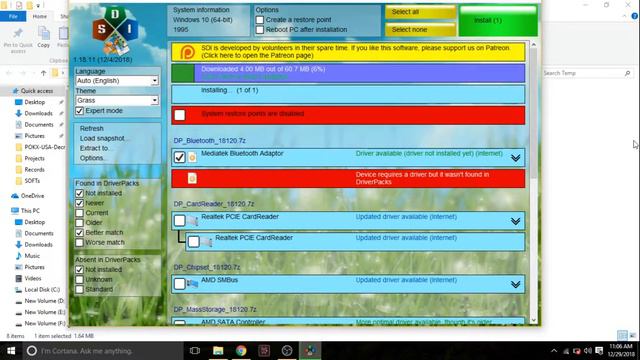Image resolution: width=640 pixels, height=360 pixels.
Task: Click the first Realtek PCIE CardReader device icon
Action: 192,221
